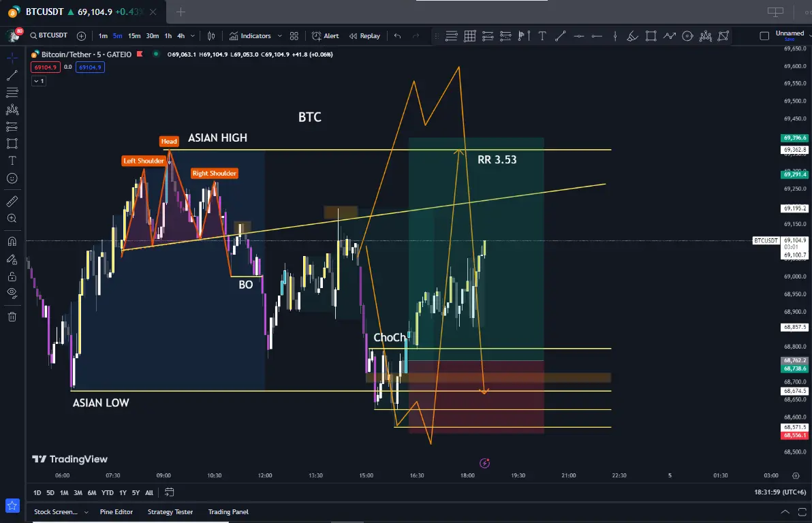Select Text tool in favorites toolbar
Screen dimensions: 812x523
[542, 35]
